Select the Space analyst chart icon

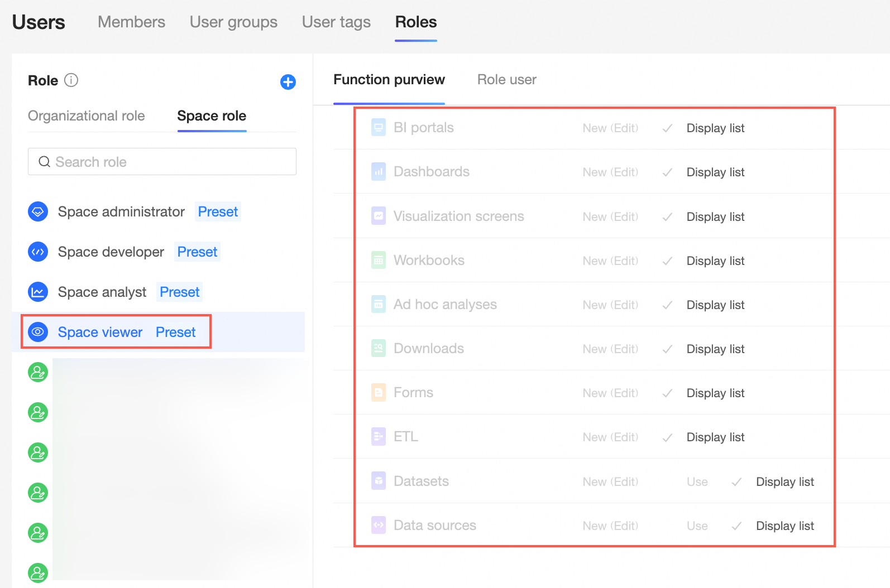[x=38, y=292]
